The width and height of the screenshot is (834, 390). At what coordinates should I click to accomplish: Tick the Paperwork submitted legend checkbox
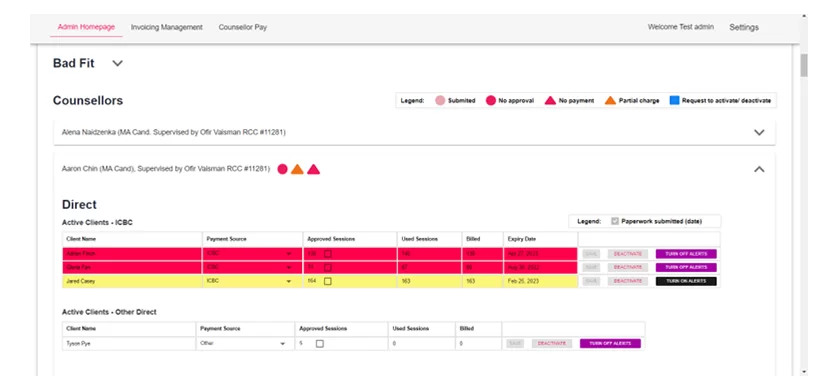(615, 221)
